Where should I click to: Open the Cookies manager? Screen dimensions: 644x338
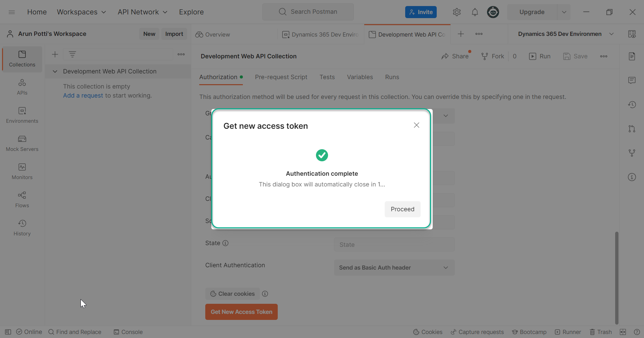tap(427, 332)
